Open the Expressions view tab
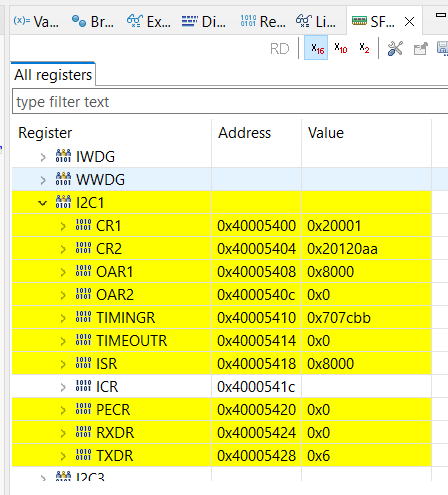Viewport: 448px width, 495px height. coord(149,22)
